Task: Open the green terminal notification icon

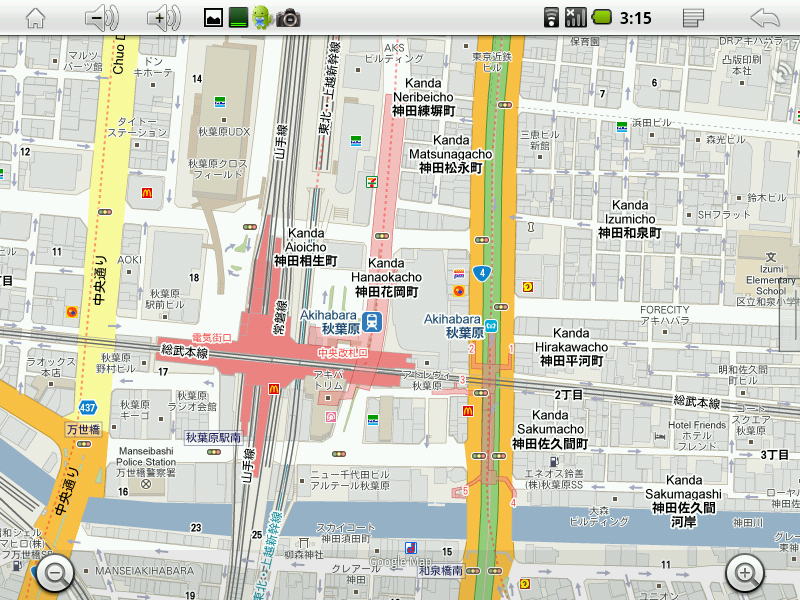Action: pyautogui.click(x=238, y=18)
